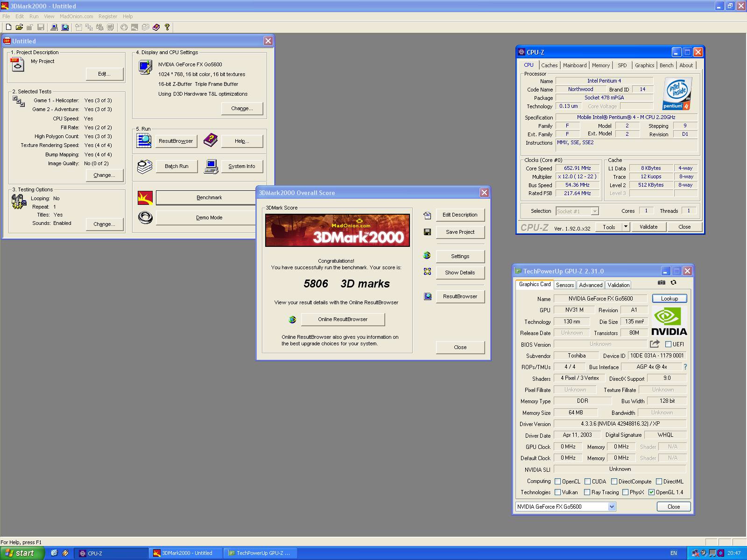The height and width of the screenshot is (560, 747).
Task: Click the New project toolbar icon
Action: click(8, 27)
